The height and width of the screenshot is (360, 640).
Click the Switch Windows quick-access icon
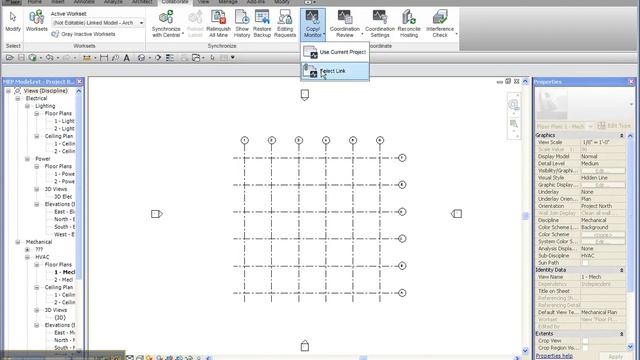[196, 58]
